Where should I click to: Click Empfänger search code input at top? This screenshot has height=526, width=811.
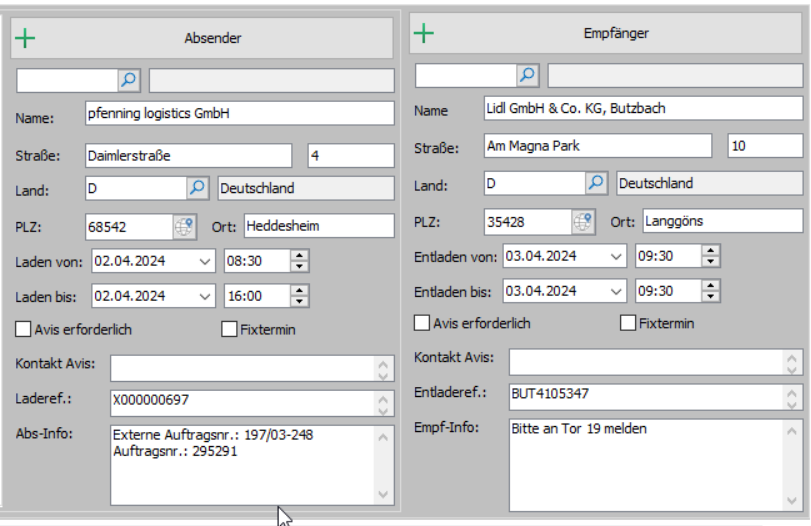tap(466, 76)
